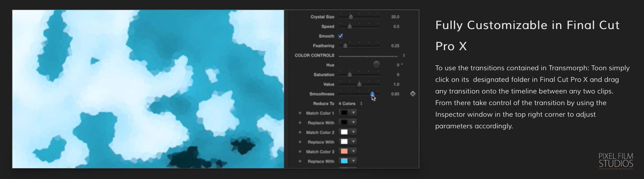Click the Match Color 2 white swatch
The image size is (644, 179).
(x=344, y=132)
